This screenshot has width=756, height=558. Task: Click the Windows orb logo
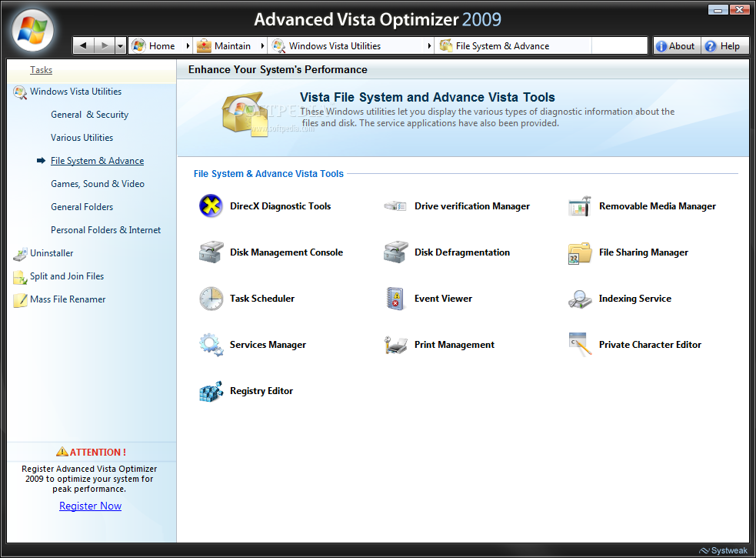[32, 31]
